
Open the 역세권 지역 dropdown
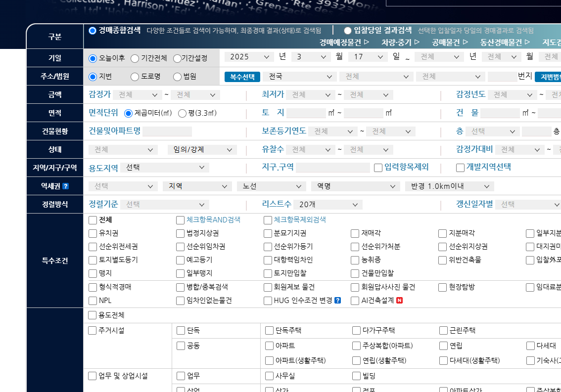[197, 186]
